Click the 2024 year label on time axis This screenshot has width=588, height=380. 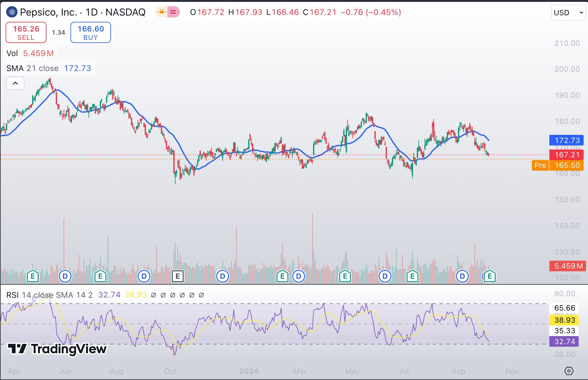coord(249,371)
